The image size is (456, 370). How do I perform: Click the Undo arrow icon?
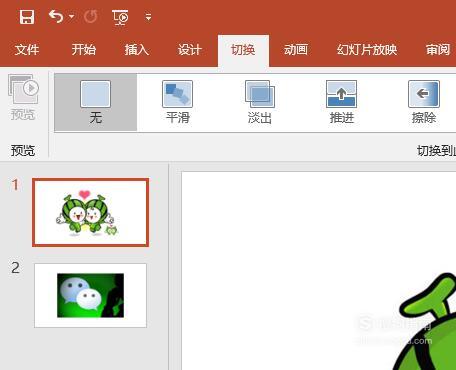56,16
